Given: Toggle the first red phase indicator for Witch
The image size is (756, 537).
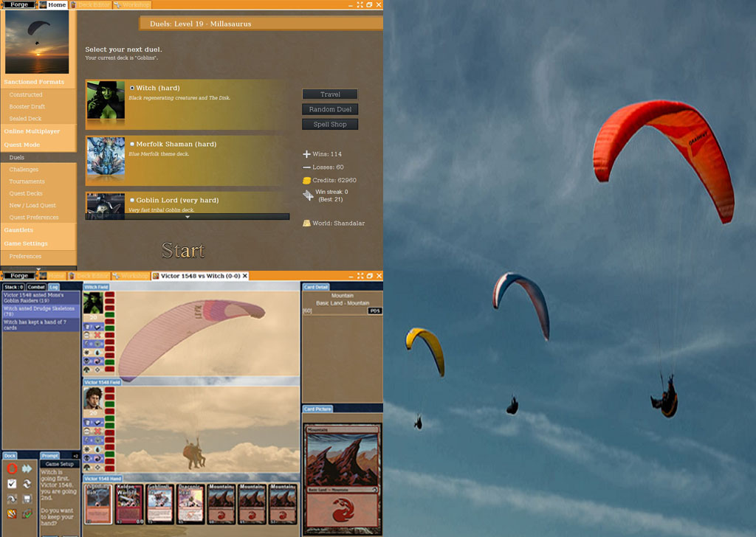Looking at the screenshot, I should tap(109, 296).
